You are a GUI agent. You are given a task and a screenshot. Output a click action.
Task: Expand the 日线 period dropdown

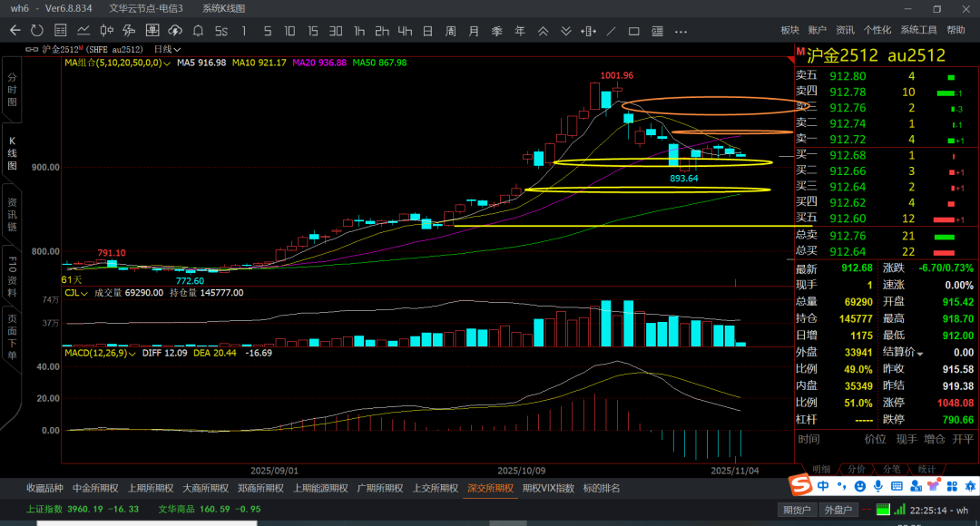tap(168, 49)
